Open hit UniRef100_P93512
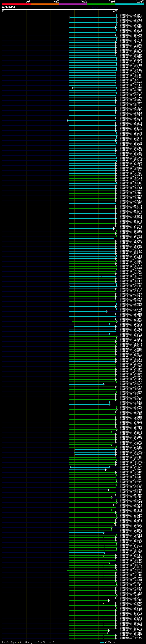Screen dimensions: 146x644 pos(131,22)
